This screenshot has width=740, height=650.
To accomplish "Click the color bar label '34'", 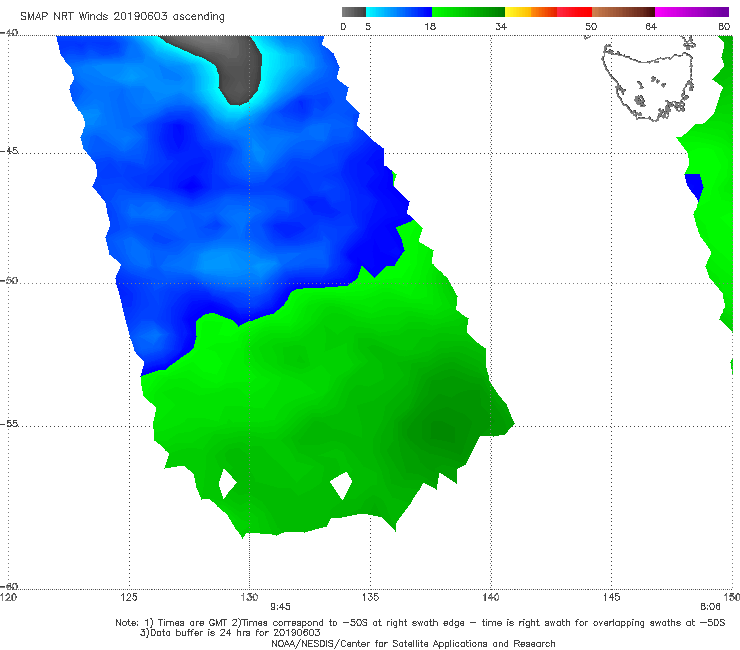I will (x=501, y=26).
